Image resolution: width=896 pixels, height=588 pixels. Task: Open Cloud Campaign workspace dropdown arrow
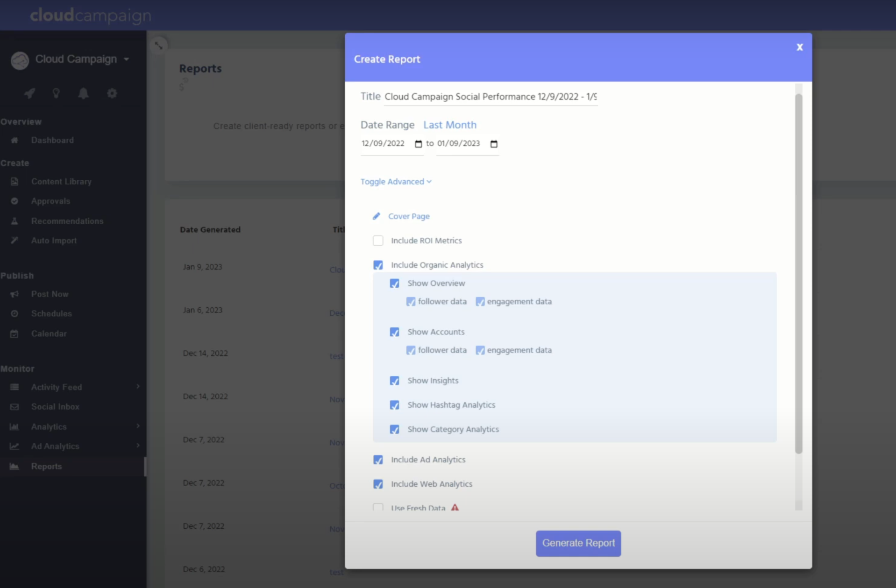point(127,59)
